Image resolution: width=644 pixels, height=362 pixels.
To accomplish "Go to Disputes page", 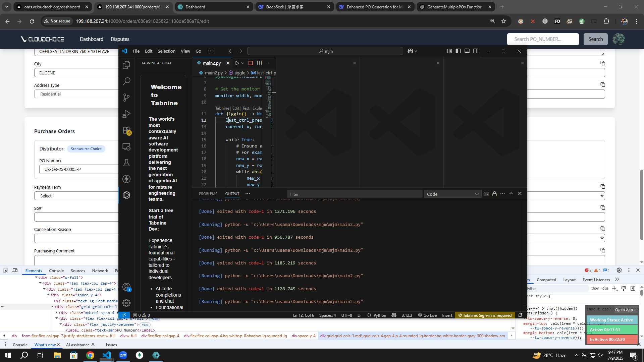I will pos(120,39).
